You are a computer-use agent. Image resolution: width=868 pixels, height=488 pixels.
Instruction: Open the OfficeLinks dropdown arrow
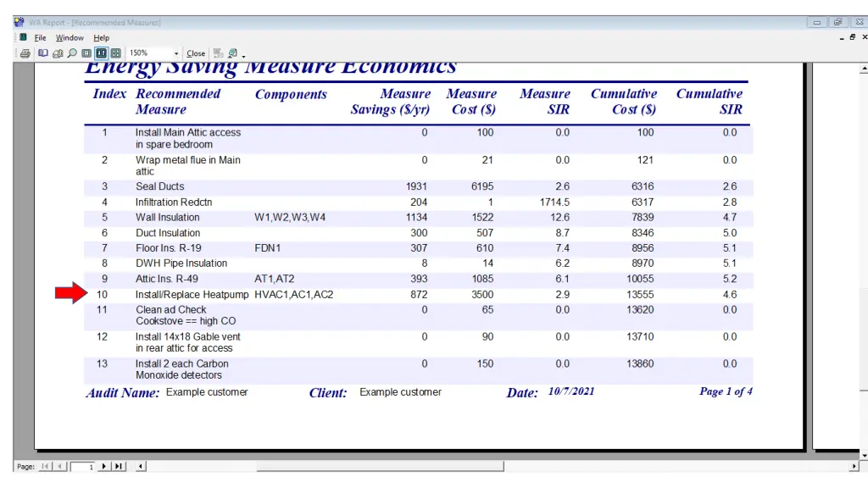point(243,55)
